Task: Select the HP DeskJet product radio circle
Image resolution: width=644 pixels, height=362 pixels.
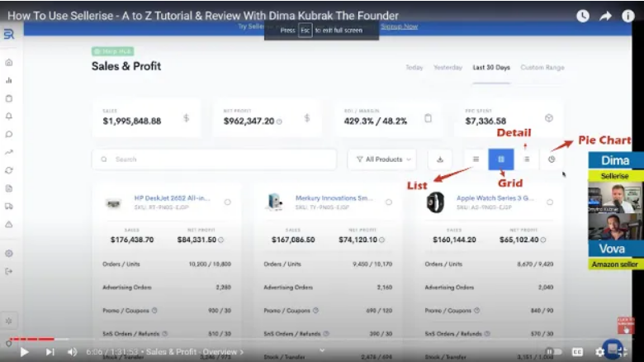Action: click(228, 202)
